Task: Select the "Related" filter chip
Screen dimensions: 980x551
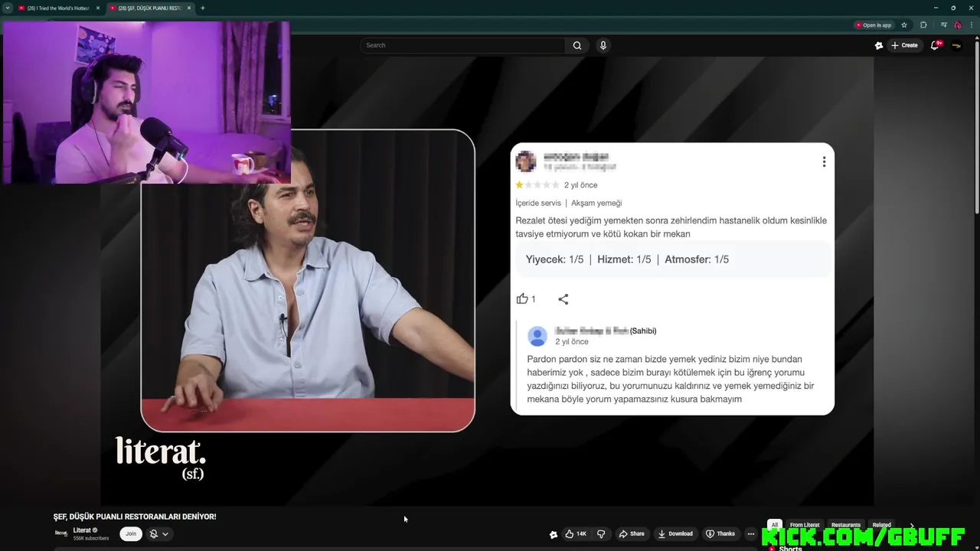Action: coord(882,525)
